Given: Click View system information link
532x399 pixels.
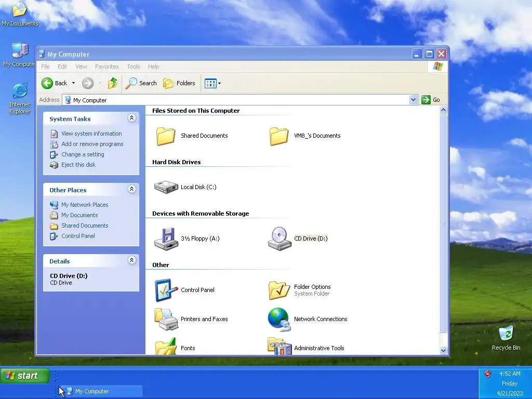Looking at the screenshot, I should point(91,134).
